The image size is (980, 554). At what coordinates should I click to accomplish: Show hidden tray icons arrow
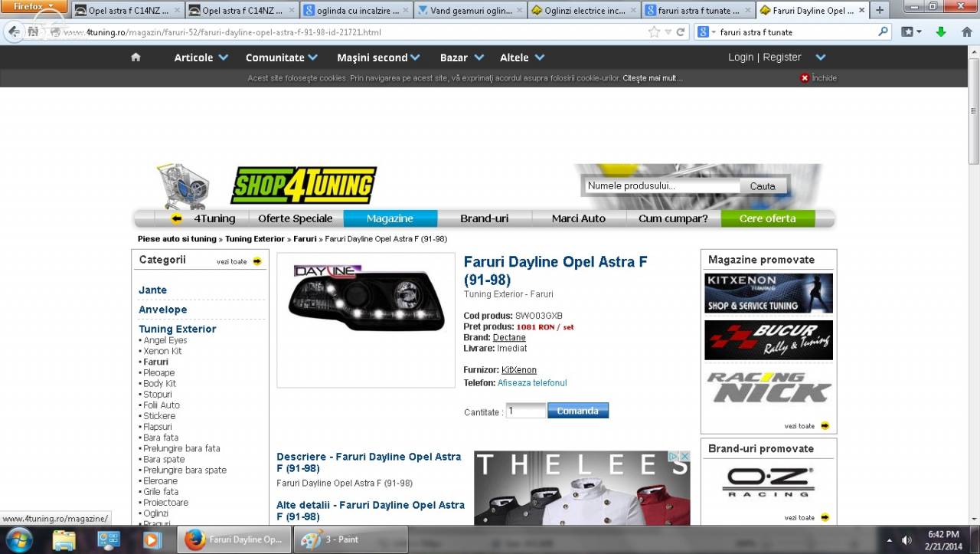coord(889,540)
